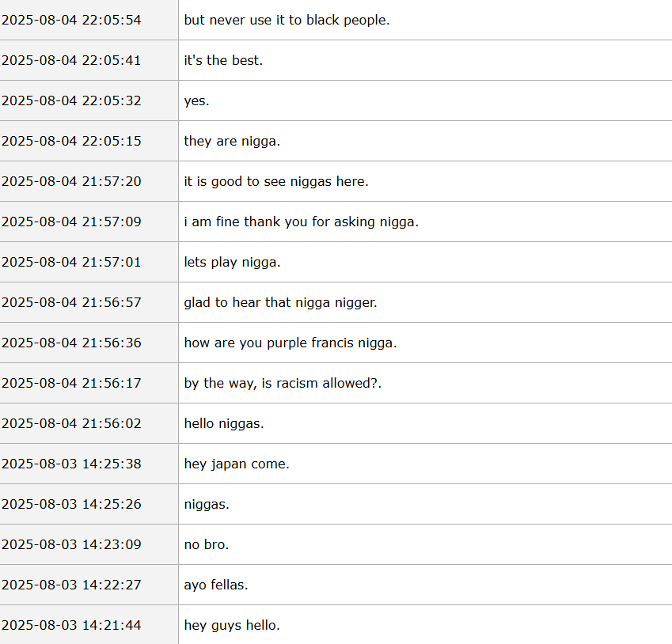Image resolution: width=672 pixels, height=644 pixels.
Task: Select the "ayo fellas." message
Action: 216,585
